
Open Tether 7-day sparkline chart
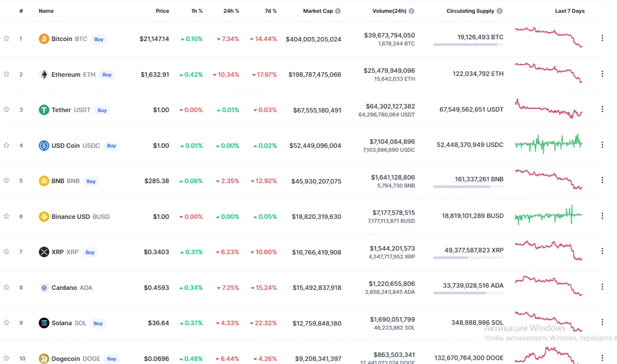click(549, 109)
